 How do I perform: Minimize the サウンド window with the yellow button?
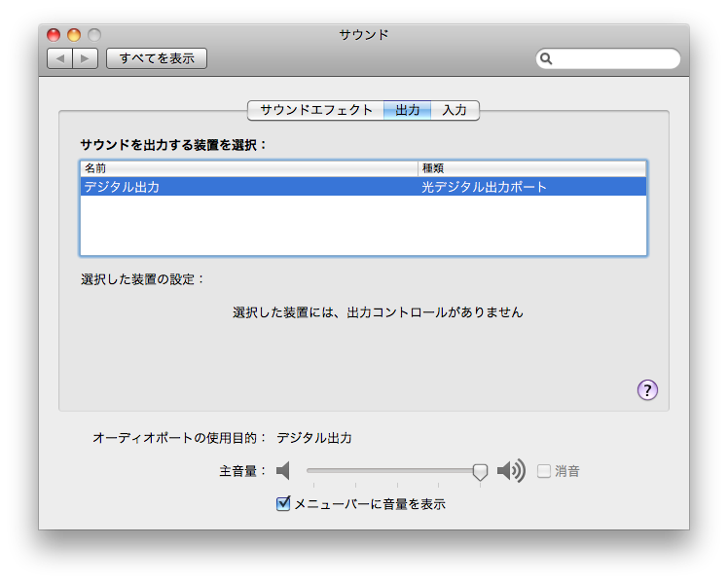pyautogui.click(x=74, y=35)
